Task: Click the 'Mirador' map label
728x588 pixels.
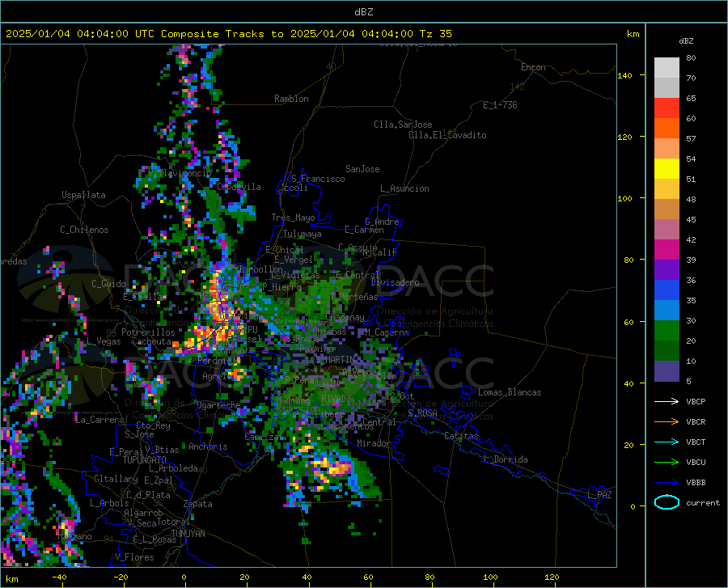Action: pos(373,443)
